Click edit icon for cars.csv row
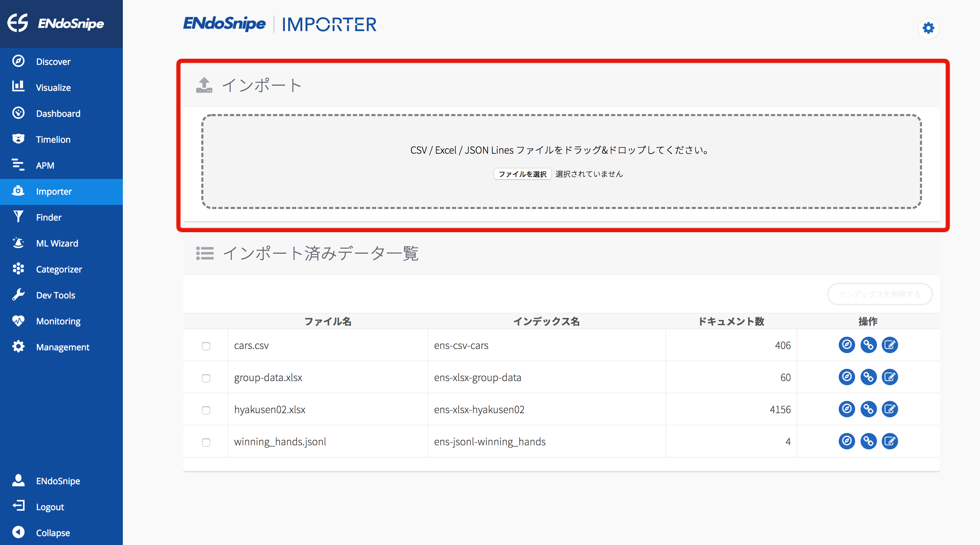The height and width of the screenshot is (545, 980). click(x=890, y=345)
